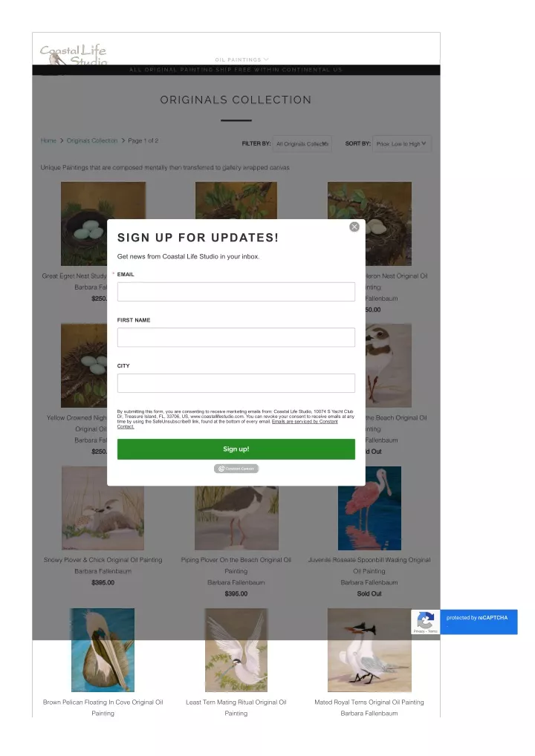Viewport: 535px width, 756px height.
Task: Click the reCAPTCHA badge icon
Action: coord(425,622)
